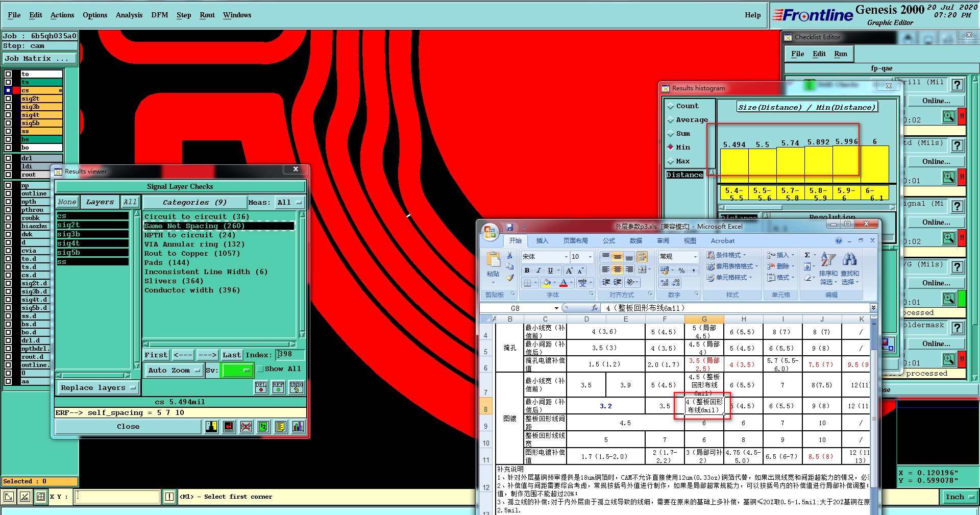The image size is (980, 515).
Task: Toggle Italic in the Excel ribbon
Action: [538, 271]
